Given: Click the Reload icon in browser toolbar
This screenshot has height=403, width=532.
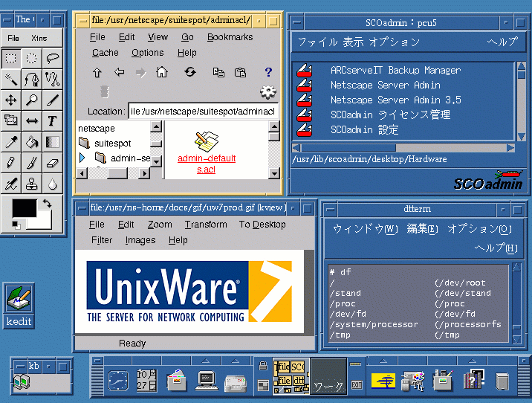Looking at the screenshot, I should pos(190,72).
